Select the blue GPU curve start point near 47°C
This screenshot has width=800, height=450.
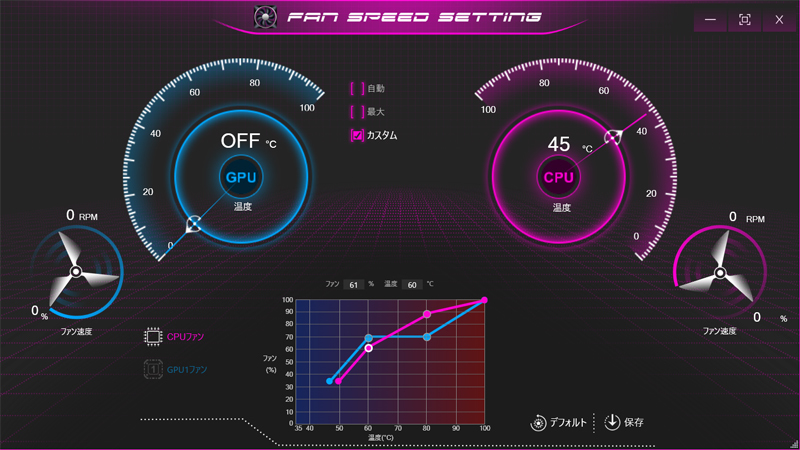[x=330, y=381]
